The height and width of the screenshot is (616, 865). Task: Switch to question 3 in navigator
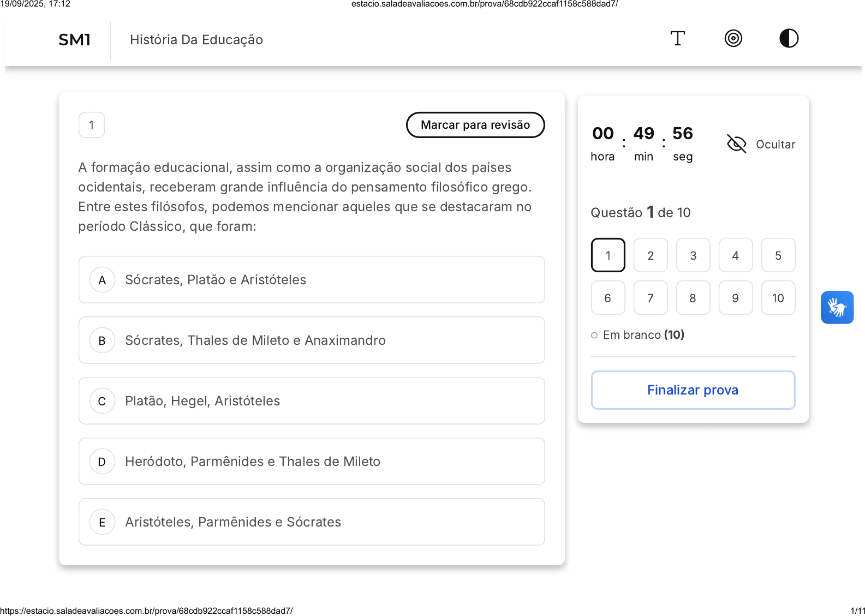693,255
